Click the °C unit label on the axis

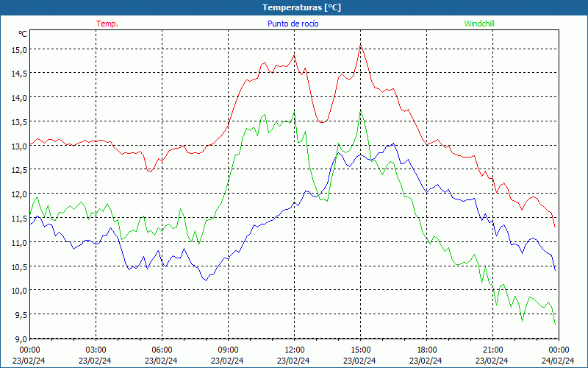click(x=23, y=34)
